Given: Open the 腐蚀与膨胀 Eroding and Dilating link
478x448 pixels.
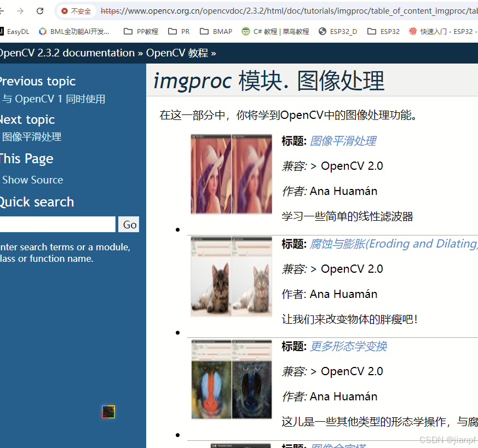Looking at the screenshot, I should pyautogui.click(x=394, y=244).
